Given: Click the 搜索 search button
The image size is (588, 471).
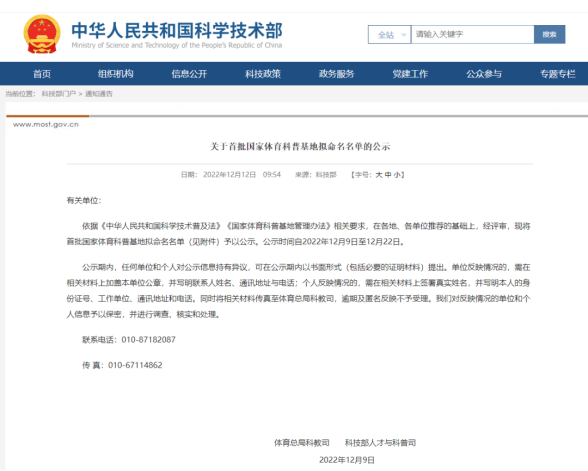Looking at the screenshot, I should coord(549,34).
